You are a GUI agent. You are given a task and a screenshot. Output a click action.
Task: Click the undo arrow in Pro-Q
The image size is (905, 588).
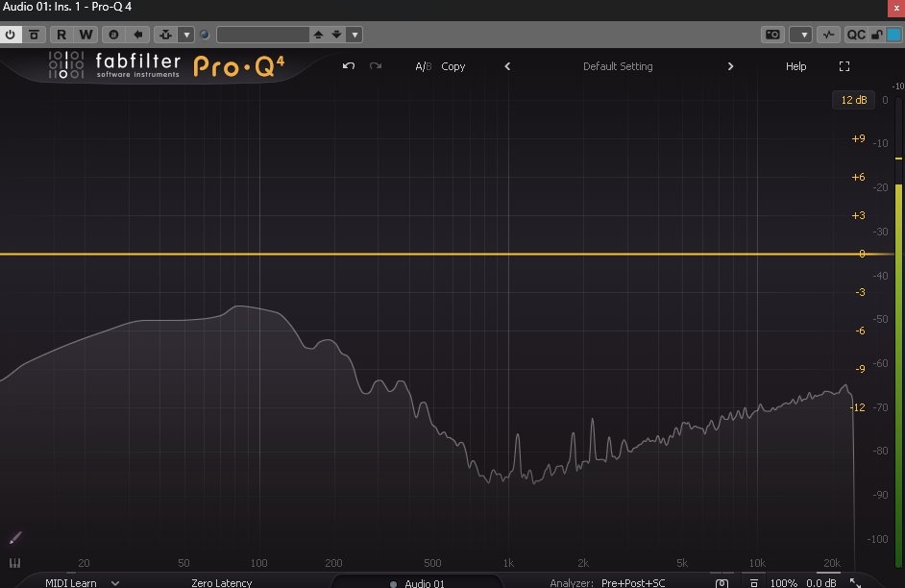(x=349, y=66)
